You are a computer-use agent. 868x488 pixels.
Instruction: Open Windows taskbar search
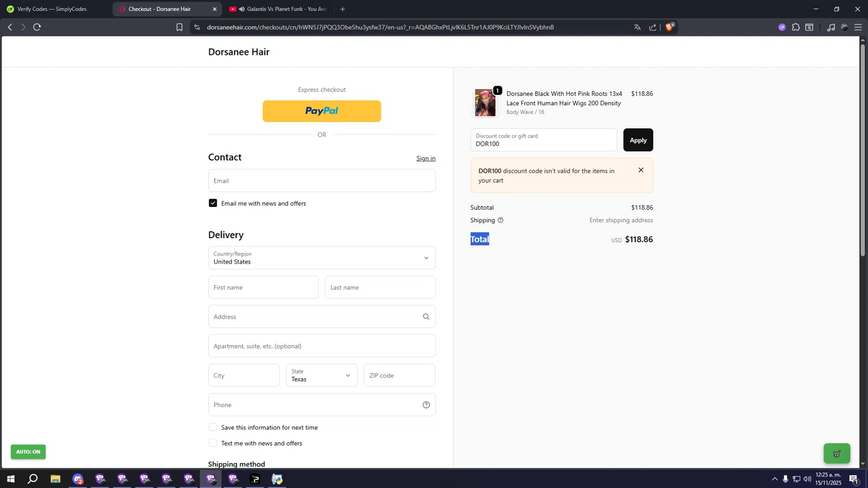pyautogui.click(x=33, y=479)
